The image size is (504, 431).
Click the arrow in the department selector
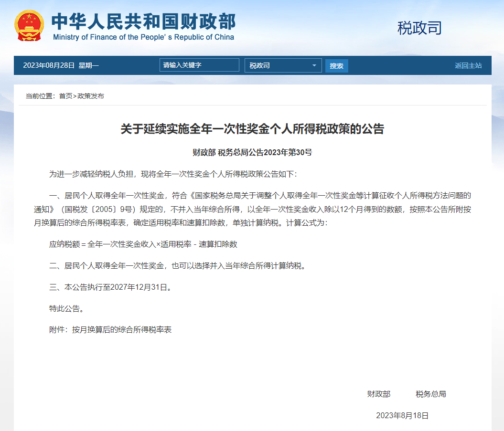tap(314, 65)
